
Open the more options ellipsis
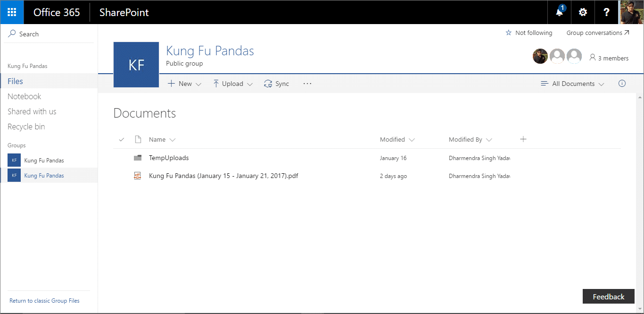307,84
